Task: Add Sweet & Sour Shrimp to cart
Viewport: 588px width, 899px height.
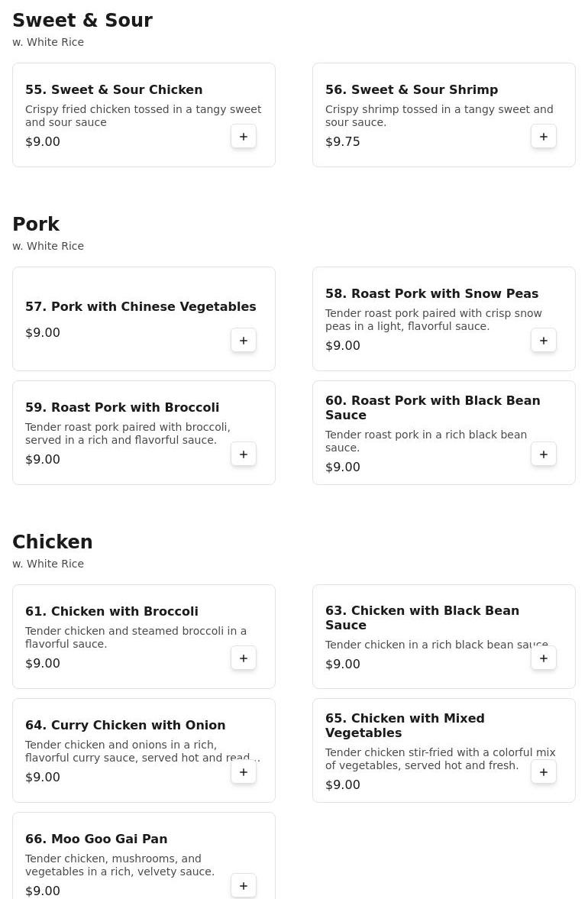Action: pos(544,137)
